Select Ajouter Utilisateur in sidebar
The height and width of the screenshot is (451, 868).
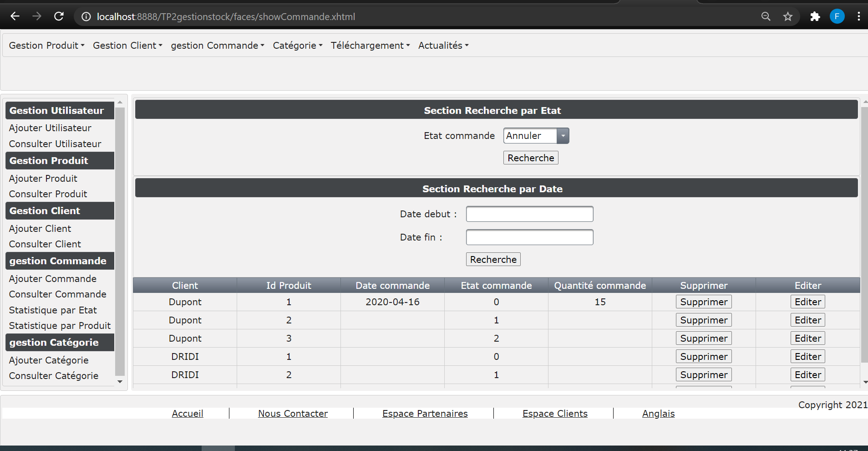point(50,128)
